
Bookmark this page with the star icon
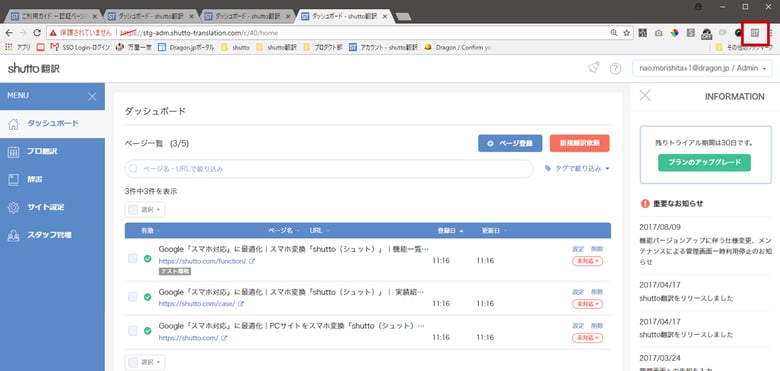pyautogui.click(x=626, y=33)
